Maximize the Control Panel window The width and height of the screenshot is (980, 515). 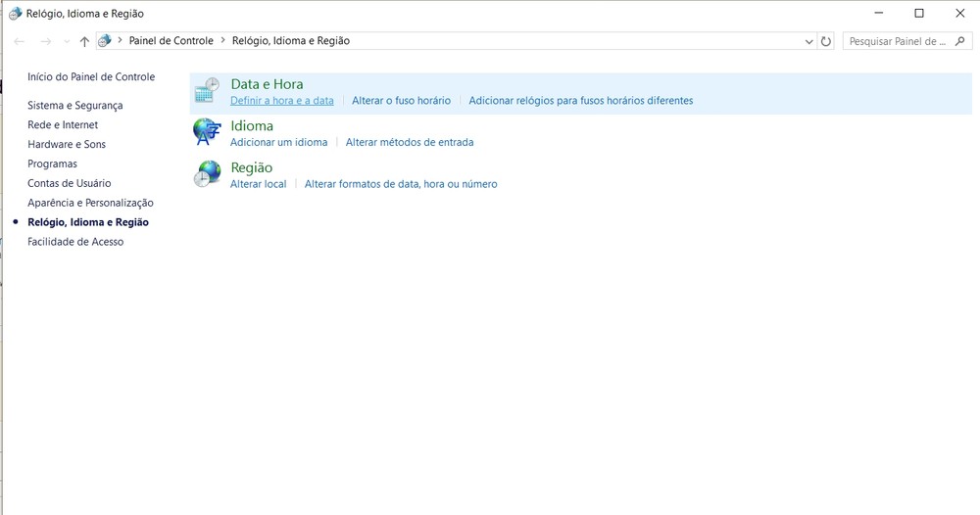pyautogui.click(x=919, y=13)
